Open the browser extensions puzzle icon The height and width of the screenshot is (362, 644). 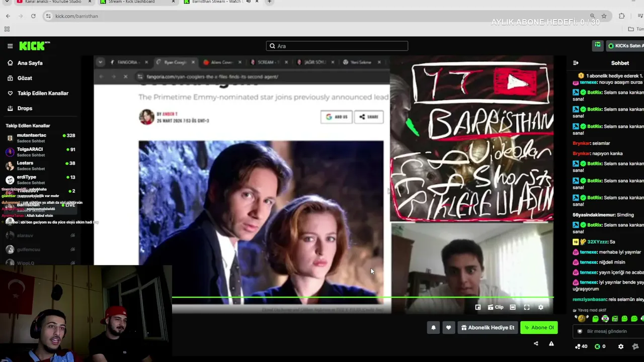[621, 16]
